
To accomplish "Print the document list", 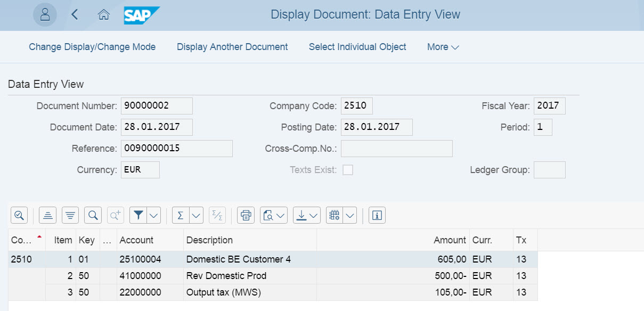I will click(246, 215).
